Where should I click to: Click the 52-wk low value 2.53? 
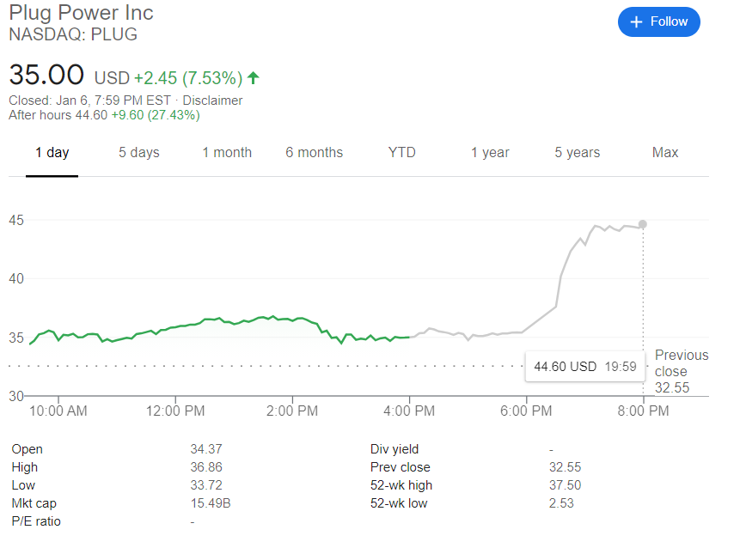[x=561, y=503]
